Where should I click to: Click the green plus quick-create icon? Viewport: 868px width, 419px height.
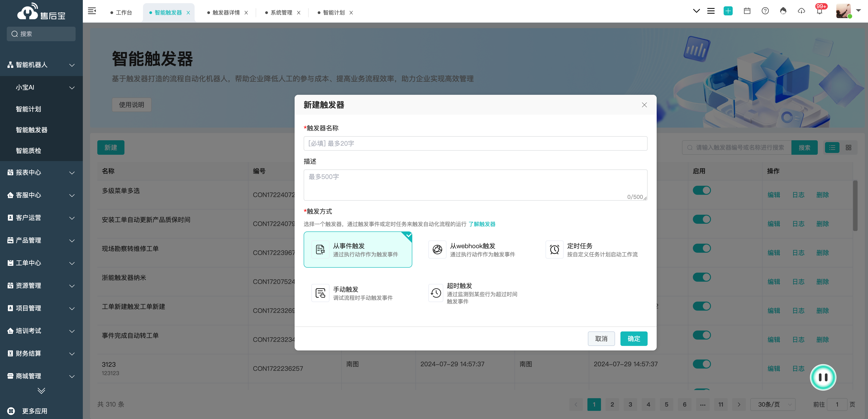point(728,11)
